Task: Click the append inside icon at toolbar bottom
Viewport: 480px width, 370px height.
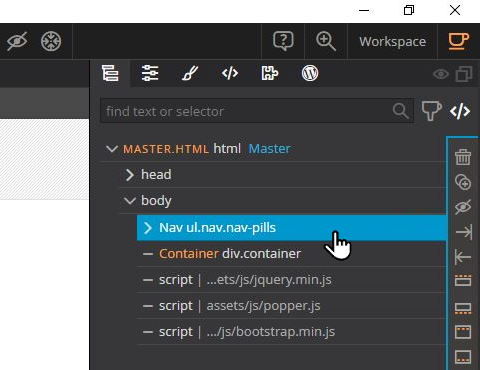Action: tap(463, 357)
